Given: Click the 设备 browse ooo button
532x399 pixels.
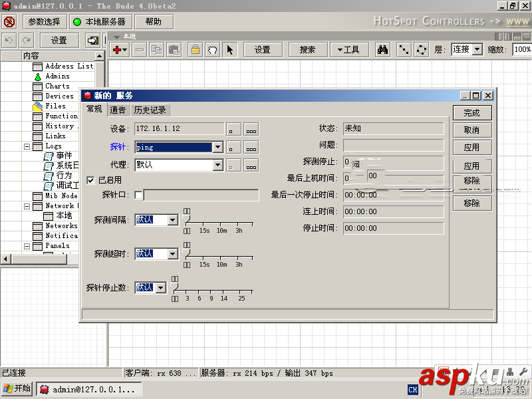Looking at the screenshot, I should point(251,129).
